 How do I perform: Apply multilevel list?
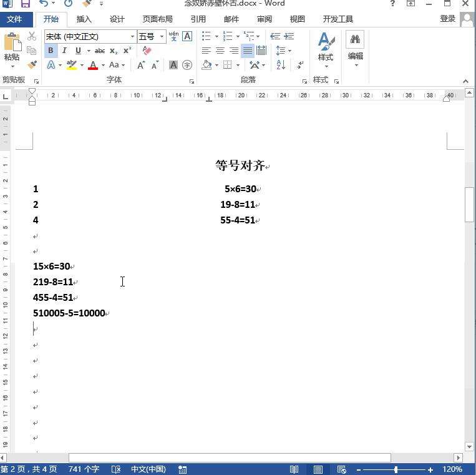[249, 36]
